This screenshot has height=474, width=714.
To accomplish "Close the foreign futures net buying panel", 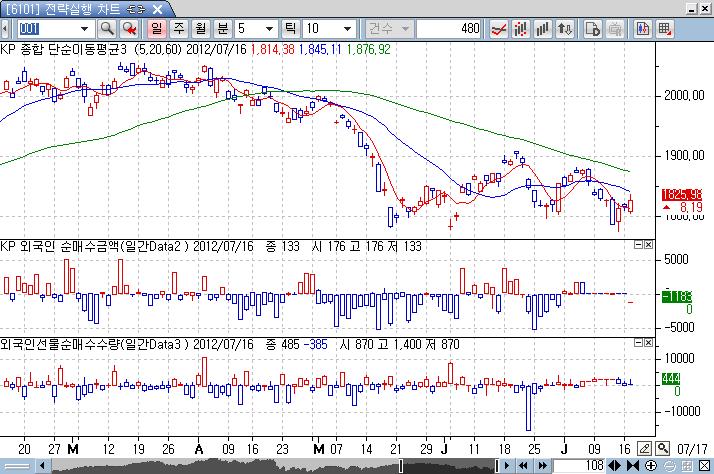I will tap(651, 342).
